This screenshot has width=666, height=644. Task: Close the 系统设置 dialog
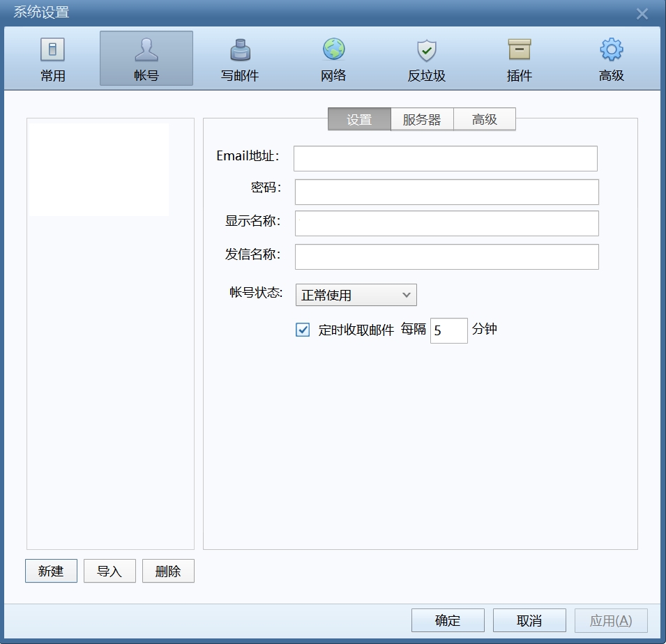642,13
